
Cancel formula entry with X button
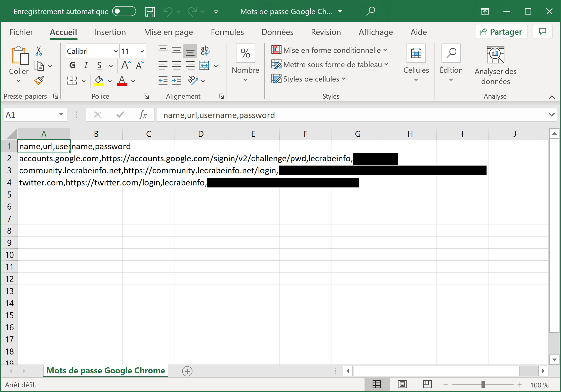[97, 115]
